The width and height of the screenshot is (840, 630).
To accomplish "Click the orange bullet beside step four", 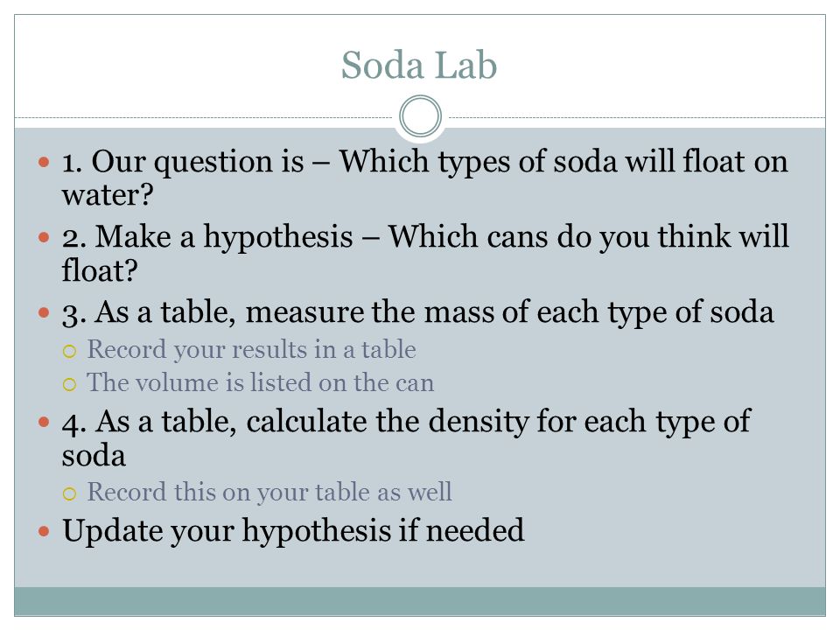I will (x=44, y=422).
